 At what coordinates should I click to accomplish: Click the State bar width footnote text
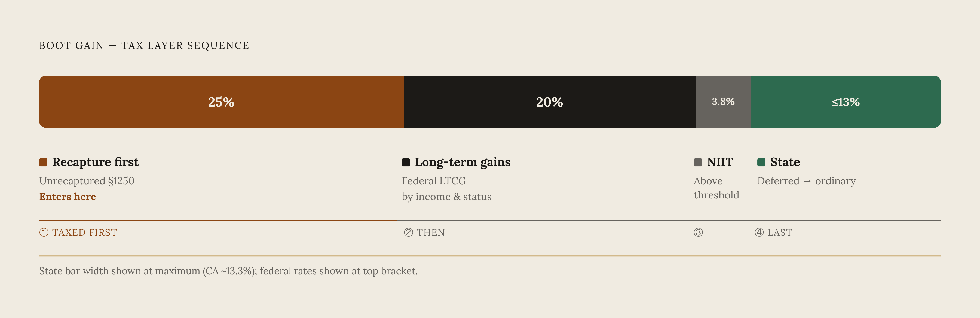tap(228, 271)
